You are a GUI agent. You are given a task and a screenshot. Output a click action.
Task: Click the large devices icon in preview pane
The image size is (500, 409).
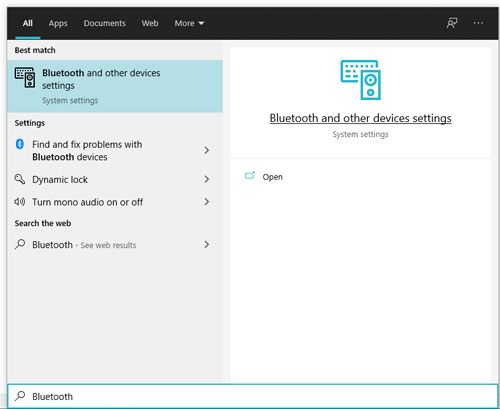click(361, 80)
